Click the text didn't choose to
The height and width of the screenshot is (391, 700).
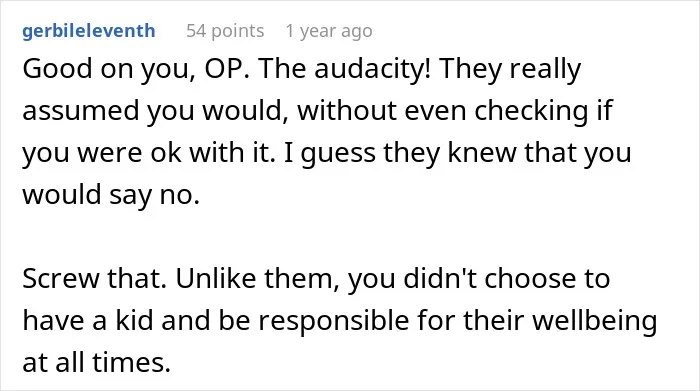(x=507, y=279)
